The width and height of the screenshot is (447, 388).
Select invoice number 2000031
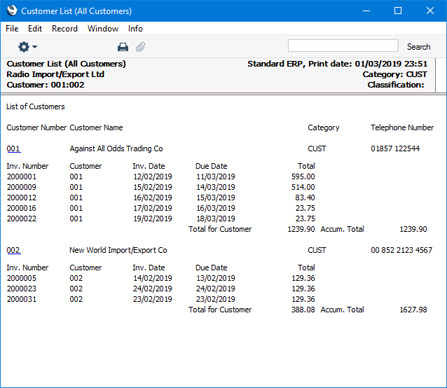coord(21,299)
